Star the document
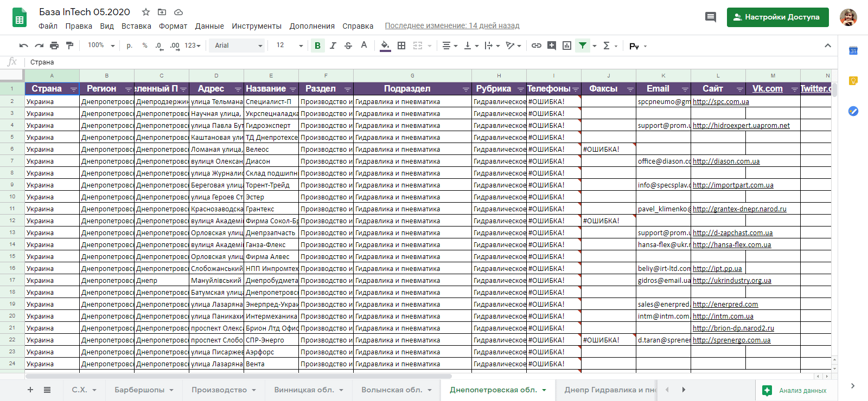This screenshot has width=868, height=401. pyautogui.click(x=145, y=12)
